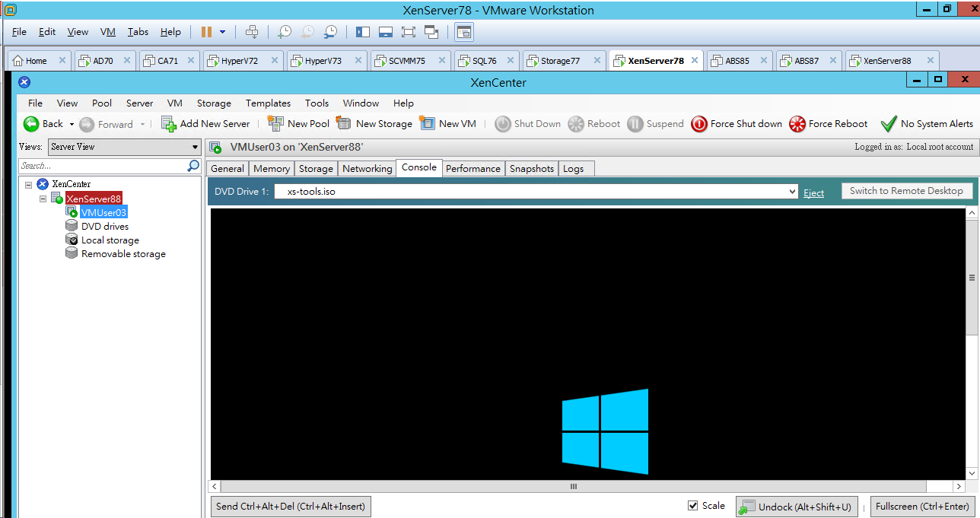Open the DVD Drive 1 dropdown
Image resolution: width=980 pixels, height=518 pixels.
536,192
